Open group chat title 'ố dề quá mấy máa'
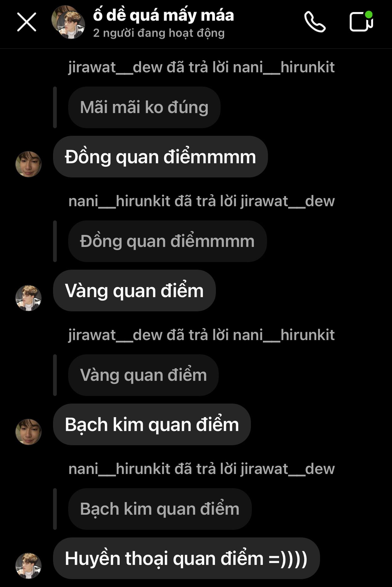The height and width of the screenshot is (587, 392). 163,15
